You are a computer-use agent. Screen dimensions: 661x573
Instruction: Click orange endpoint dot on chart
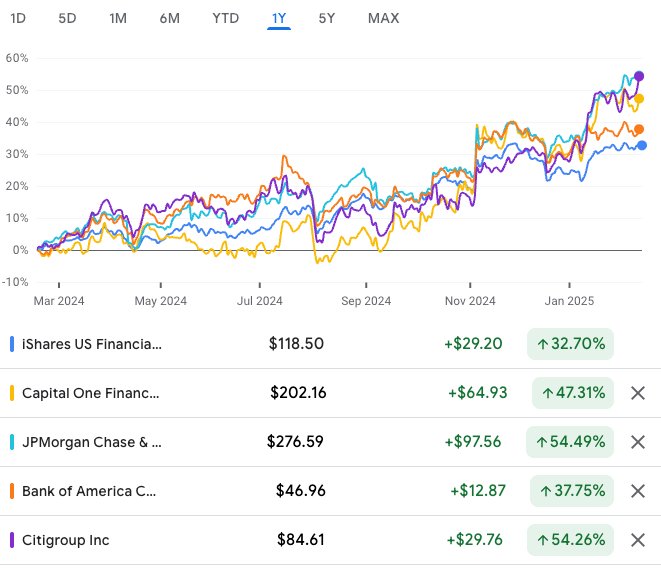pos(639,129)
